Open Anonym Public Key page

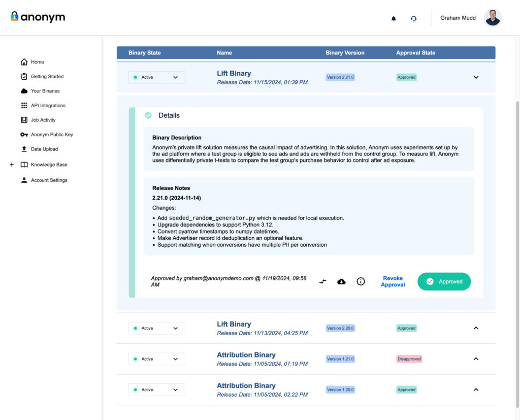pyautogui.click(x=52, y=135)
